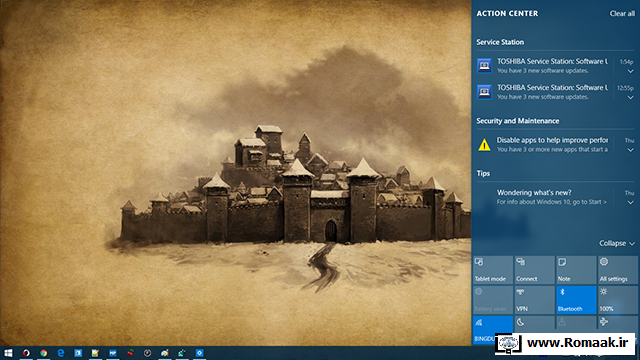Expand the first TOSHIBA Service Station notification
Screen dimensions: 640x360
point(630,71)
